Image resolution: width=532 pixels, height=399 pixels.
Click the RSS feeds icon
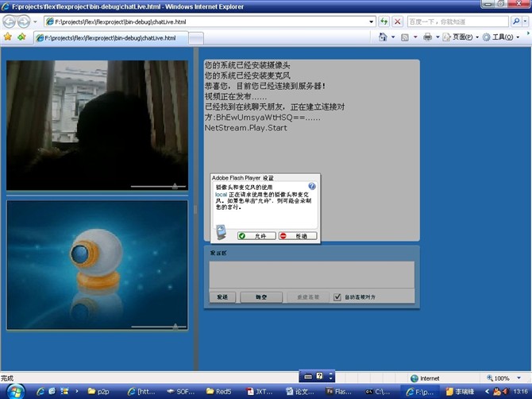coord(405,37)
